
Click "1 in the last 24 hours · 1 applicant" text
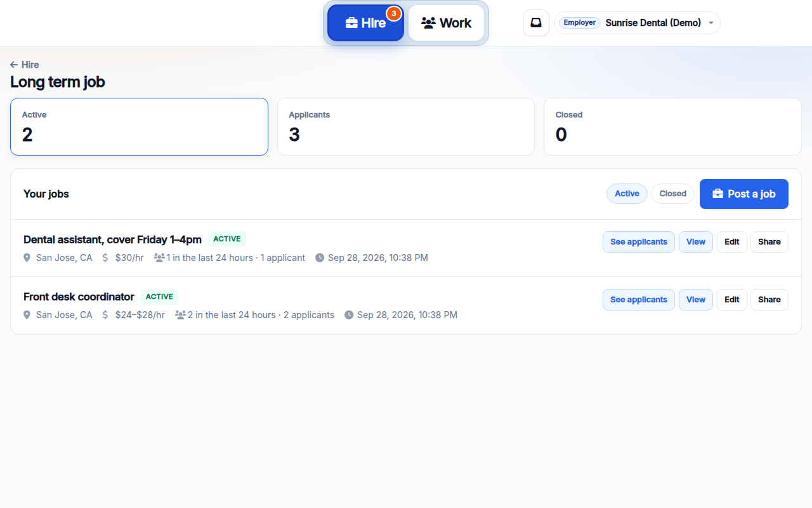[x=236, y=258]
